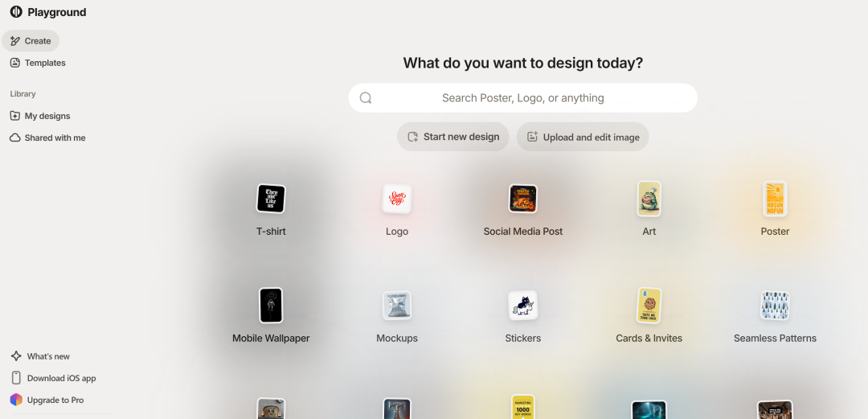Click the search magnifier icon

(366, 98)
